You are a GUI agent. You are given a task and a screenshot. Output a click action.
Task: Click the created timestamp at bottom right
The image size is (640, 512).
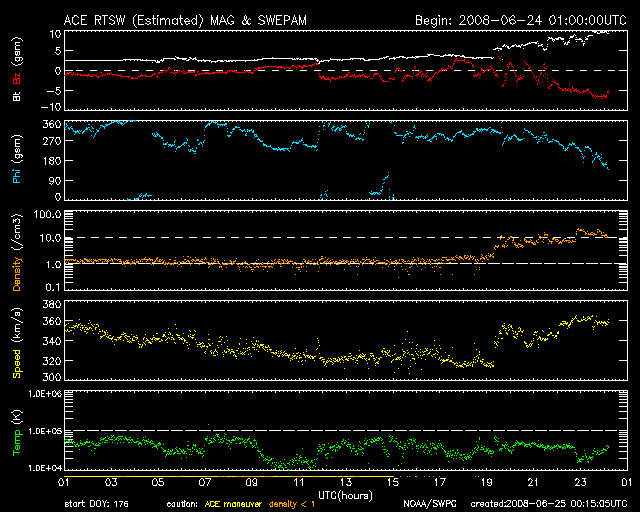coord(544,504)
